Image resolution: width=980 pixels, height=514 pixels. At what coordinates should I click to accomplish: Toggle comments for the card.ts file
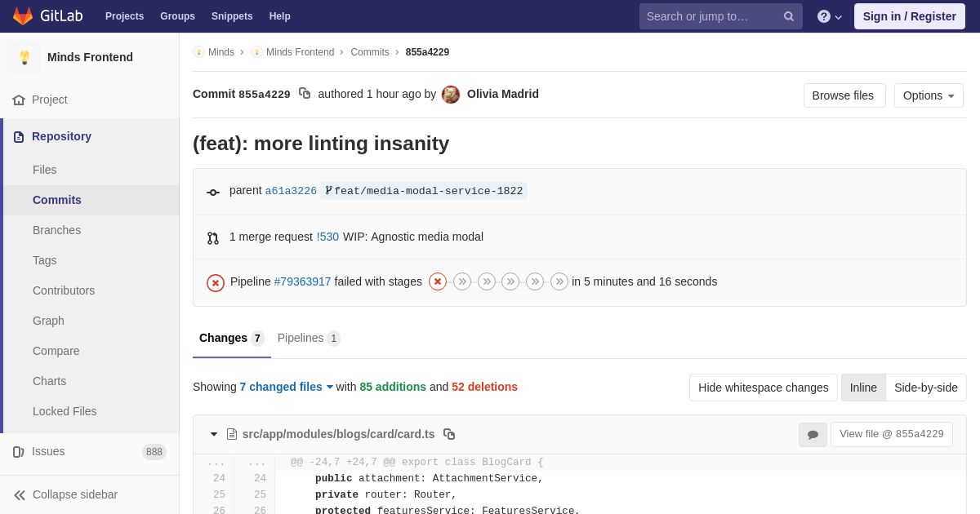[x=813, y=435]
